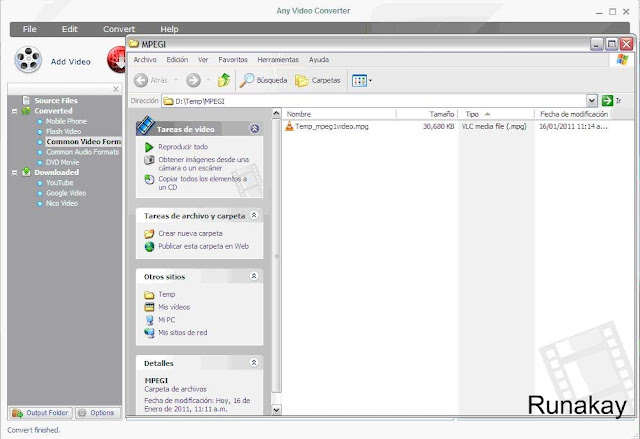Click Publicar esta carpeta en Web
The image size is (640, 439).
(203, 246)
